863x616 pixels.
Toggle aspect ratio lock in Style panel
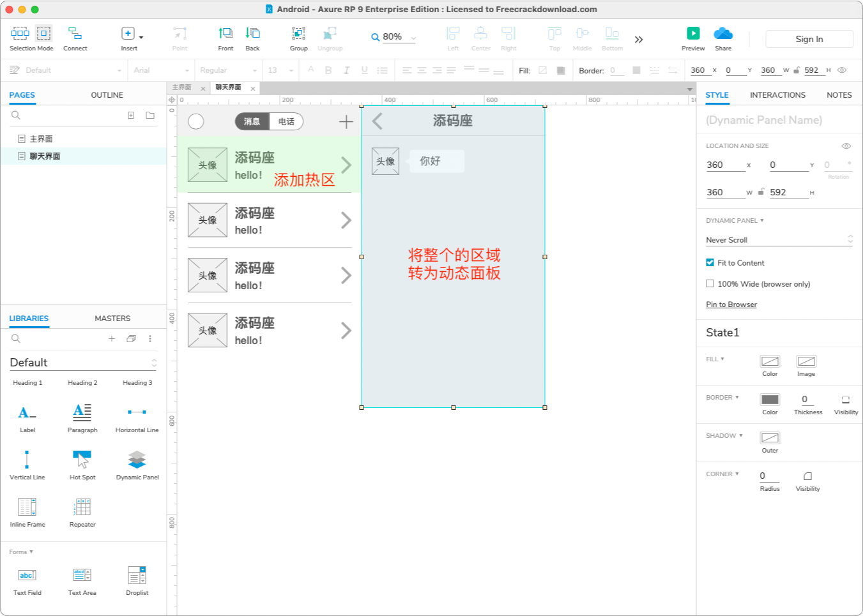pyautogui.click(x=761, y=192)
